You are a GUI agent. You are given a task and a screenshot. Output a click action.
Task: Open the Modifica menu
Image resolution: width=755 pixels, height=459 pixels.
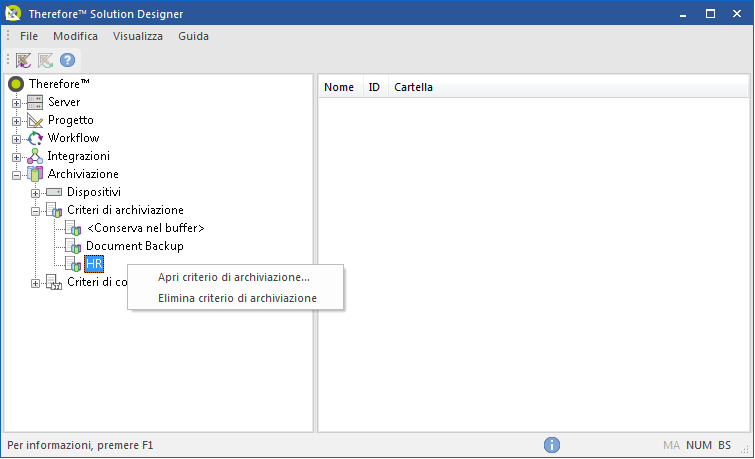75,36
